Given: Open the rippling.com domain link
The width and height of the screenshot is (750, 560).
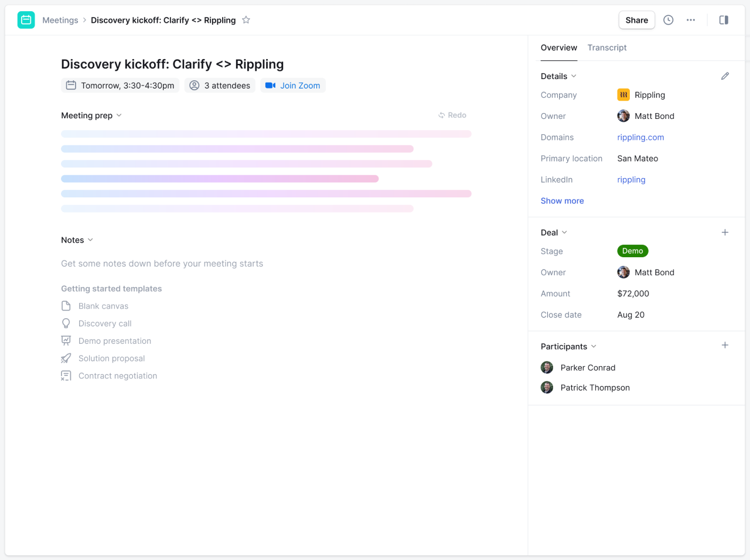Looking at the screenshot, I should [x=640, y=137].
